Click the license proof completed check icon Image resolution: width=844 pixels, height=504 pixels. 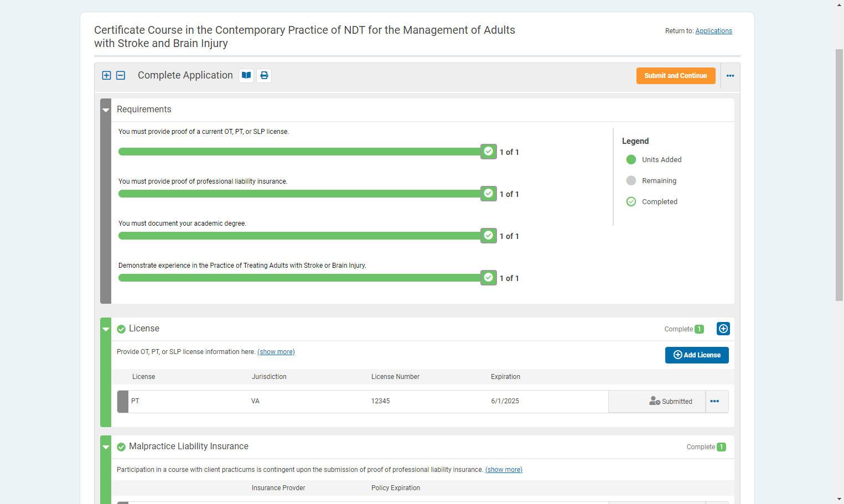pos(489,152)
